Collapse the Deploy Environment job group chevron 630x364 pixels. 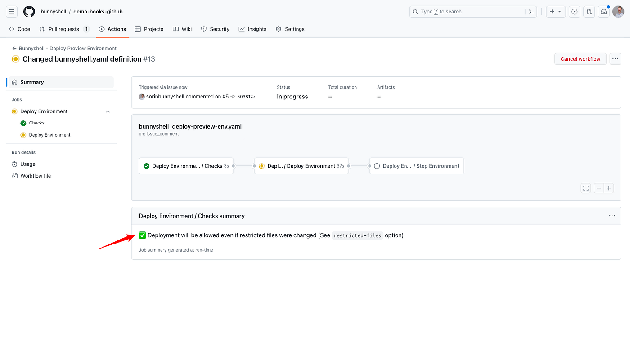click(108, 111)
